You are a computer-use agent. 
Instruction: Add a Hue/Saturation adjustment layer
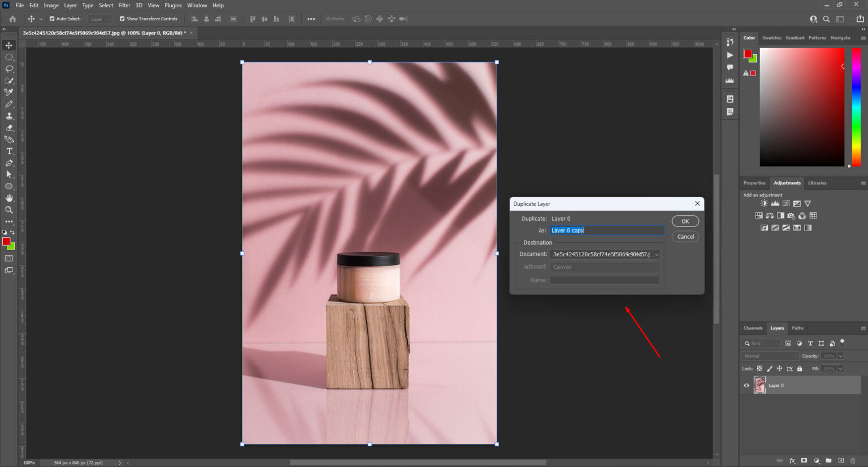[x=759, y=215]
